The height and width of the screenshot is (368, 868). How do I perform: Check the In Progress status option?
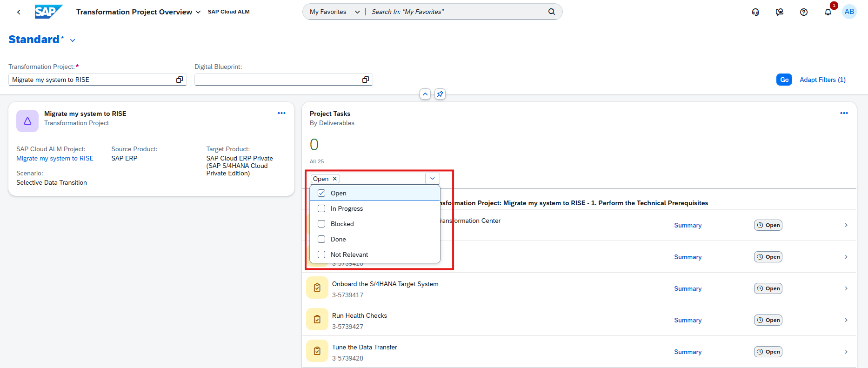coord(321,208)
